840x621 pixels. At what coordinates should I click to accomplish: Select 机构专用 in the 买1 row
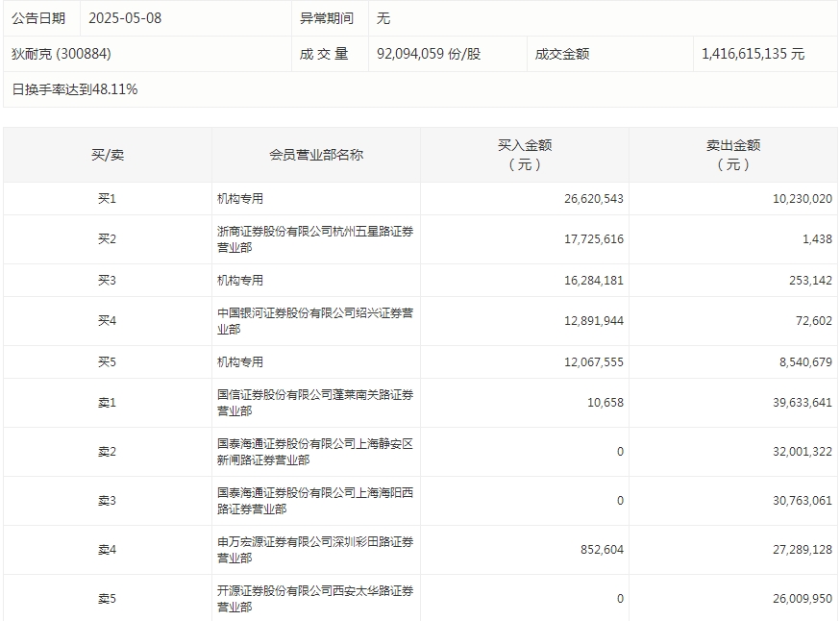(240, 199)
